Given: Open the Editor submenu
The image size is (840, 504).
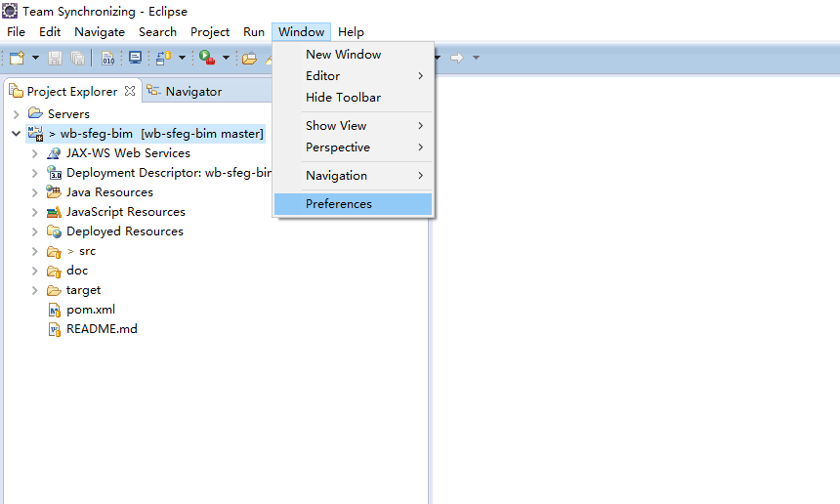Looking at the screenshot, I should click(x=353, y=75).
